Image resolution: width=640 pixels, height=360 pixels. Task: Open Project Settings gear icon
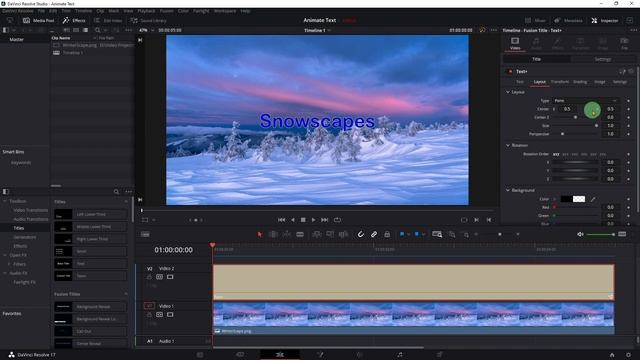pos(628,355)
